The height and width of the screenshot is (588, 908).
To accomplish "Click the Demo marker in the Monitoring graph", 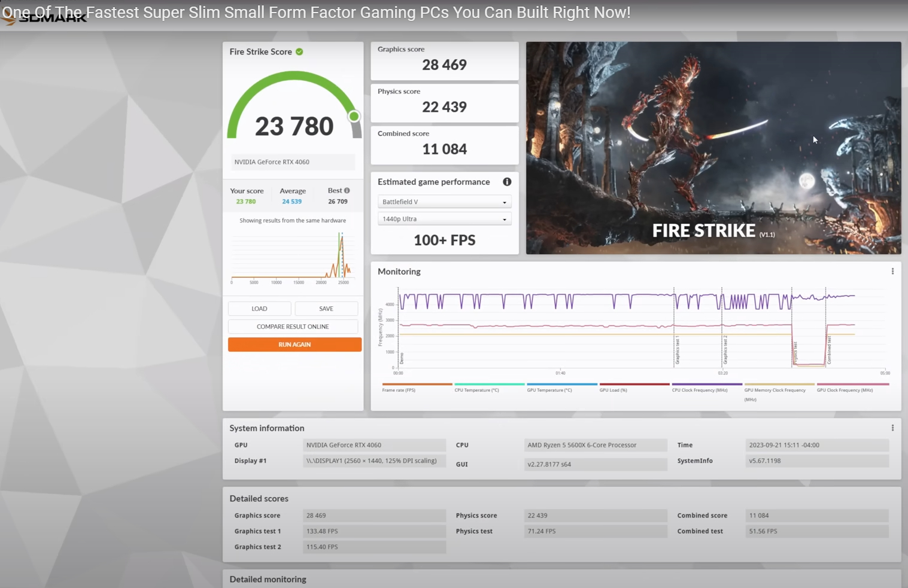I will pyautogui.click(x=402, y=358).
